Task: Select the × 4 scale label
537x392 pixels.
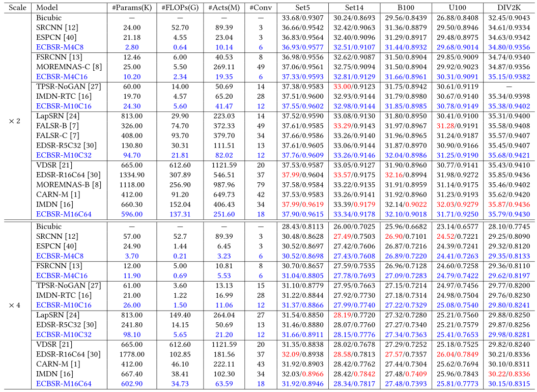Action: [14, 305]
